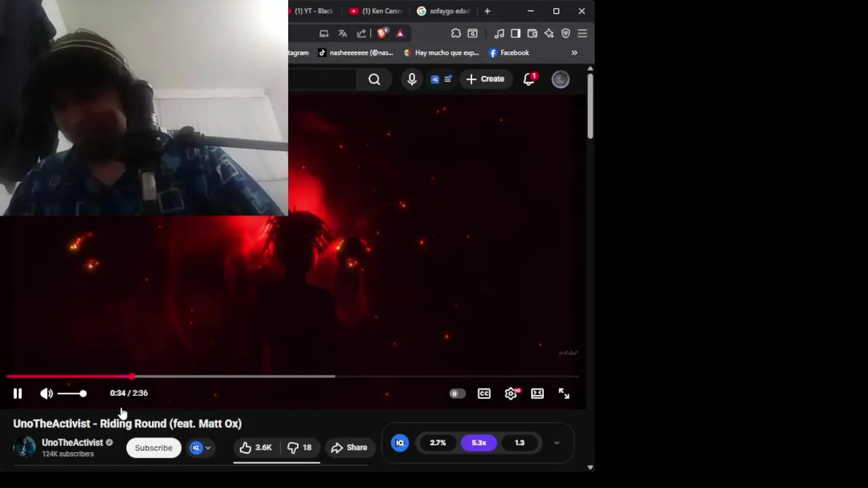Open Brave Rewards triangle icon

400,33
